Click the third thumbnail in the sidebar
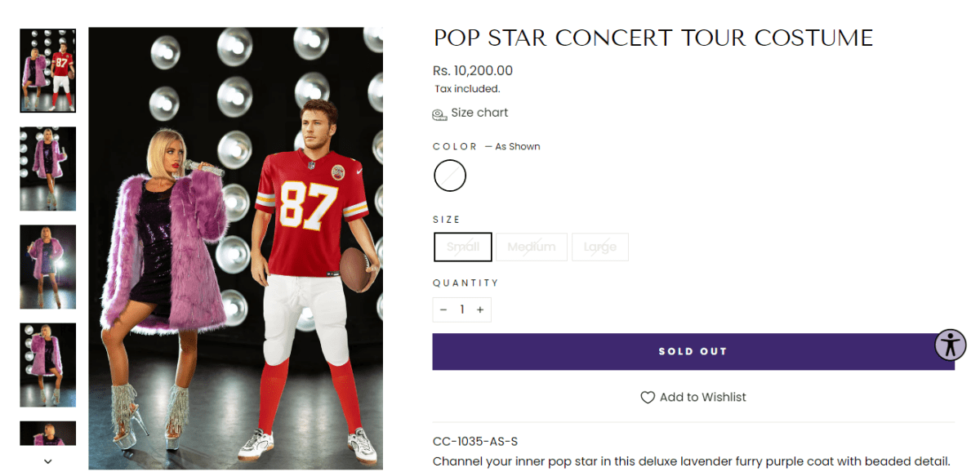The height and width of the screenshot is (472, 980). (x=47, y=267)
